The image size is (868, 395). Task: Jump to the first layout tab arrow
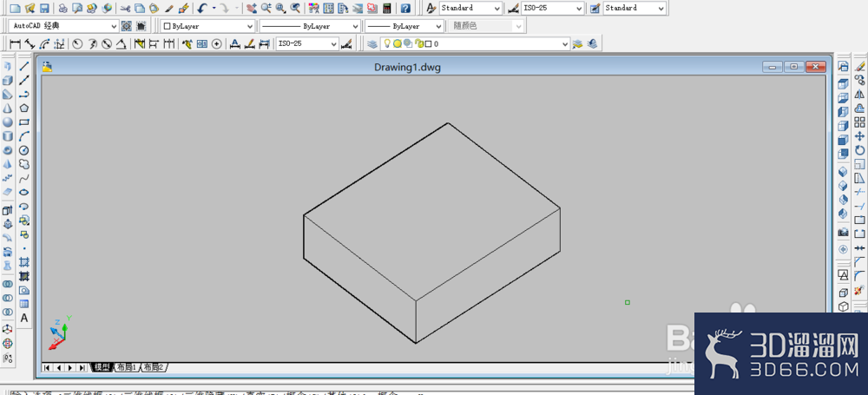coord(47,367)
